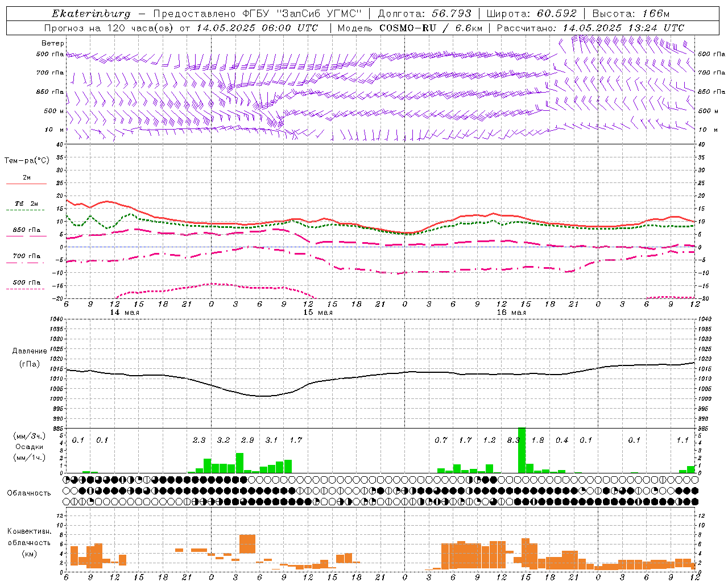Click the 'Модель COSMO-RU / 6.6км' text
The height and width of the screenshot is (582, 728).
pos(409,28)
